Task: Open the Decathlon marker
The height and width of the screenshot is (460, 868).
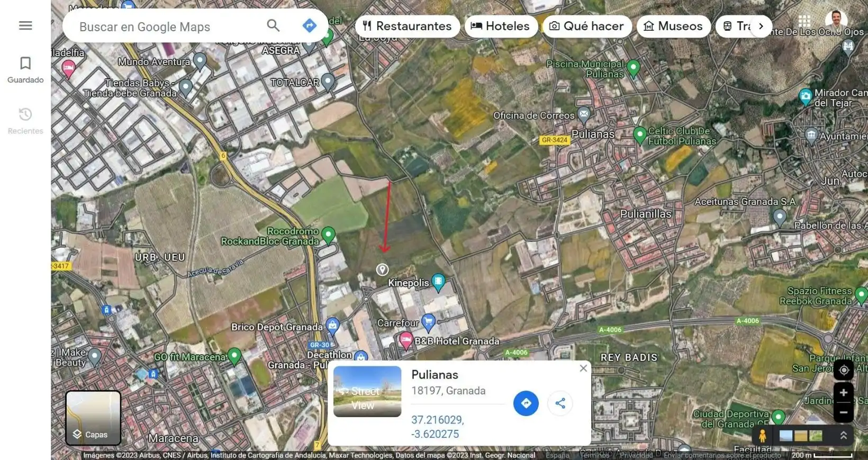Action: pyautogui.click(x=360, y=356)
